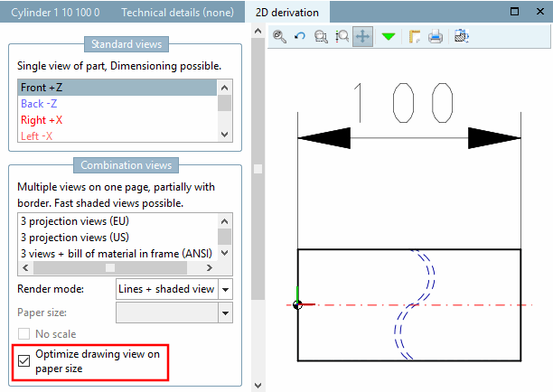The height and width of the screenshot is (392, 553).
Task: Open the Render mode dropdown
Action: click(225, 289)
